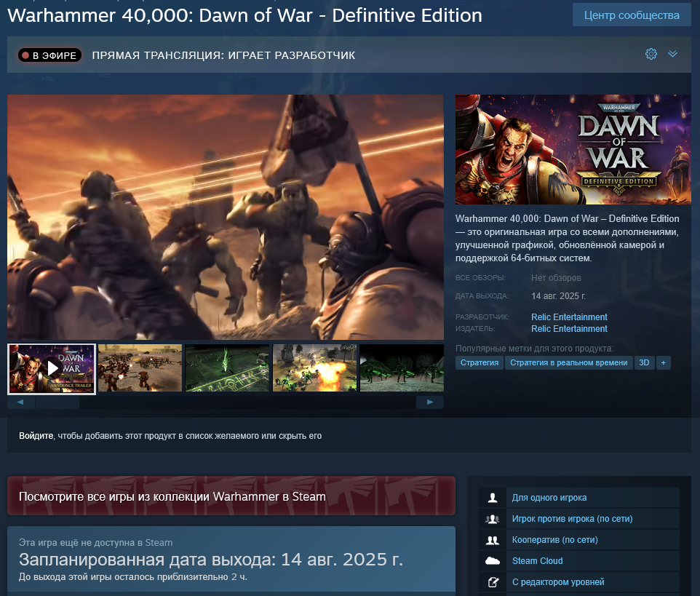Click the Нет обзоров reviews text

(556, 278)
